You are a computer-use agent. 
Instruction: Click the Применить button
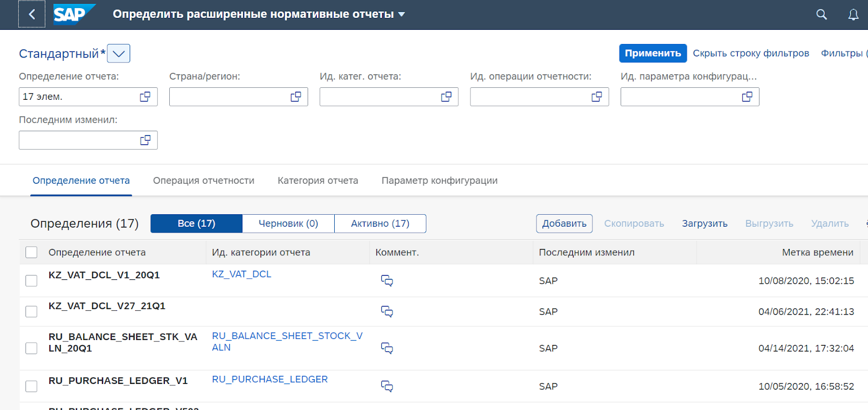[x=653, y=53]
